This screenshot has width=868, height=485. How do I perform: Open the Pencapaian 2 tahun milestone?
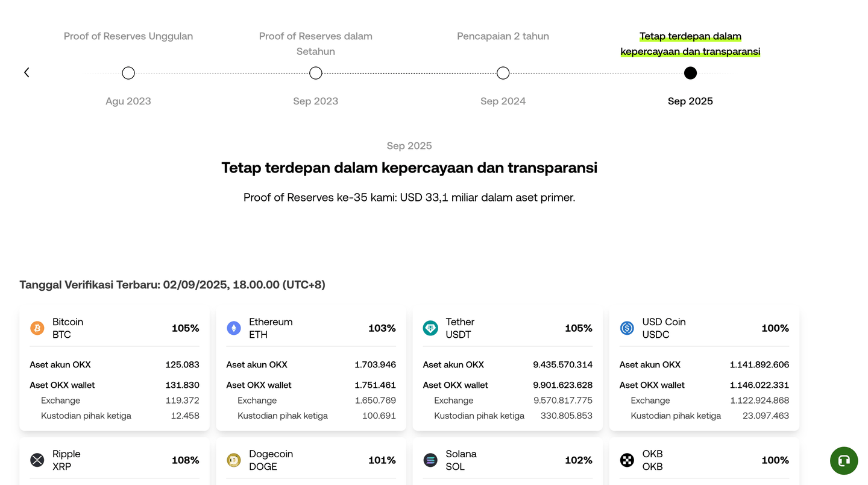[x=503, y=36]
